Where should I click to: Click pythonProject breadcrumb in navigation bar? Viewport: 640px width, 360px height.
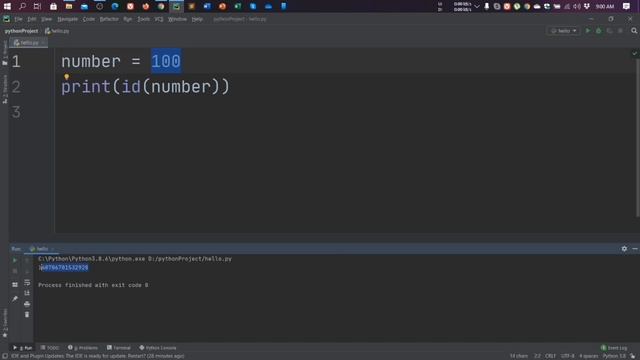(21, 31)
